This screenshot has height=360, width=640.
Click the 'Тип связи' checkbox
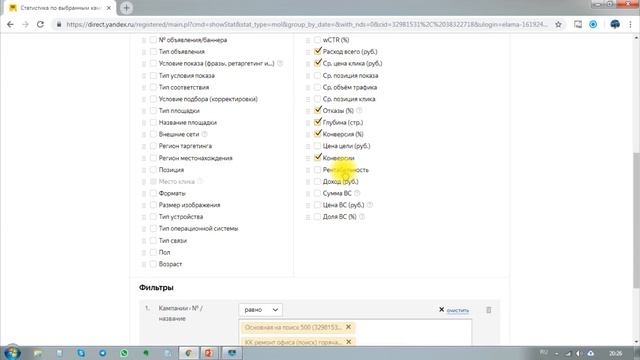(x=153, y=240)
